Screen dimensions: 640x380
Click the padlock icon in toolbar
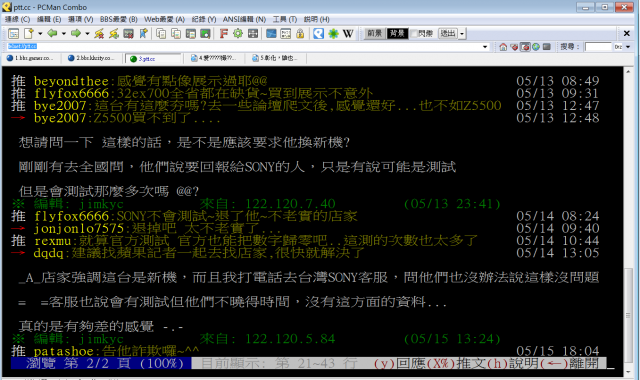(x=300, y=33)
